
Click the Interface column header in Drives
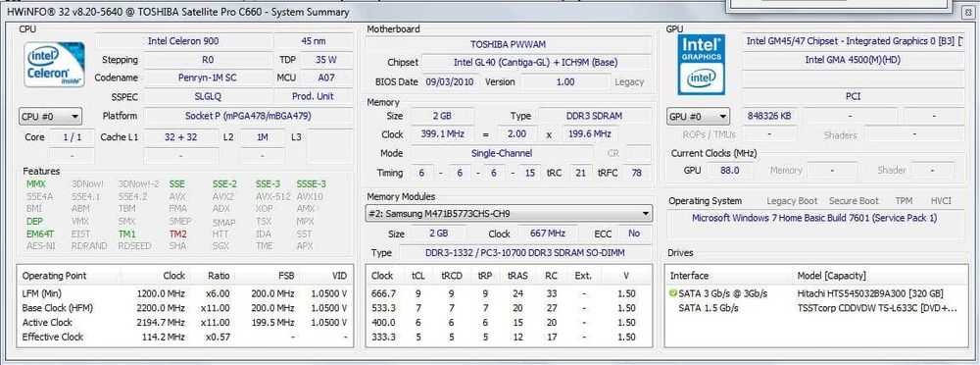(x=689, y=276)
